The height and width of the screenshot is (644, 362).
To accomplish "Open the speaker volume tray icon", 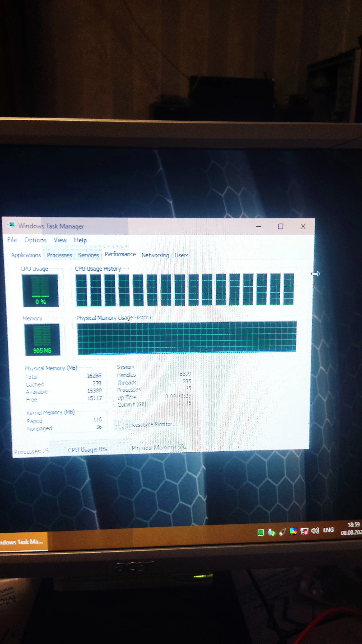I will tap(315, 530).
